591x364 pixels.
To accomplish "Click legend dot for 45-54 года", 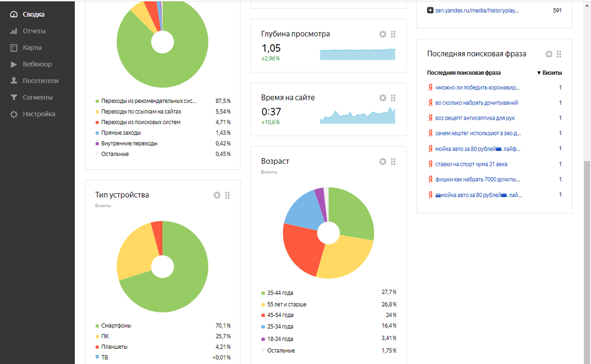I will point(263,315).
